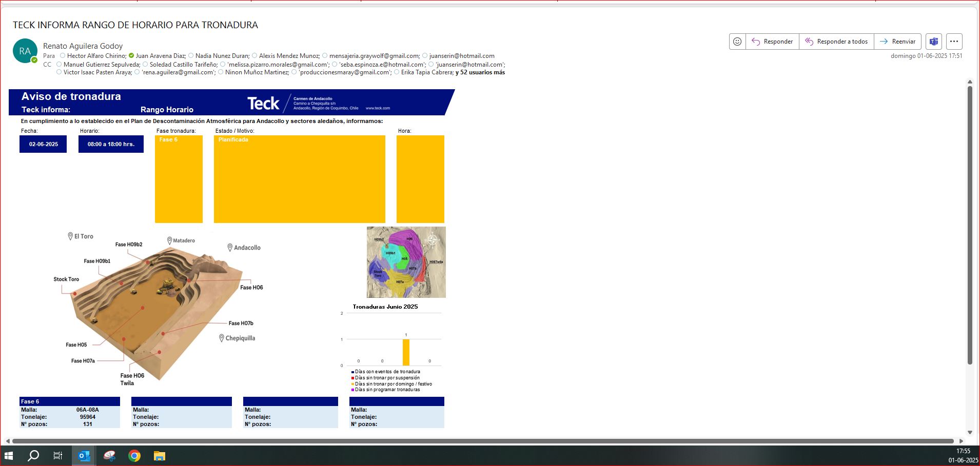Screen dimensions: 980x466
Task: Select recipient Alexis Mendez Munoz
Action: coord(288,56)
